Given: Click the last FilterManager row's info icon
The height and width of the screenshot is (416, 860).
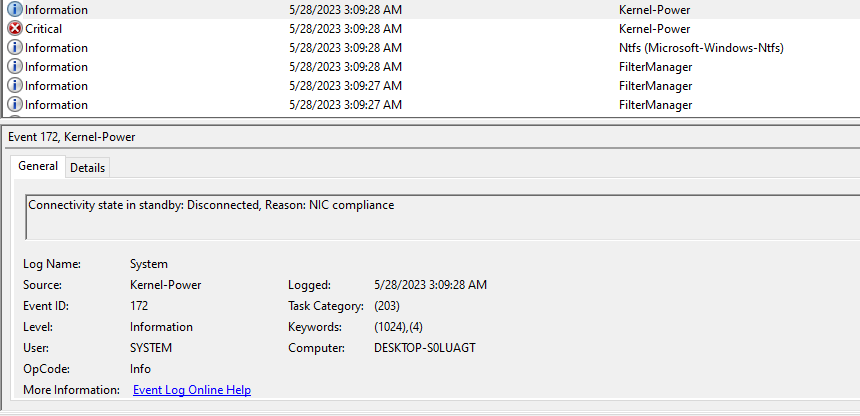Looking at the screenshot, I should [15, 104].
